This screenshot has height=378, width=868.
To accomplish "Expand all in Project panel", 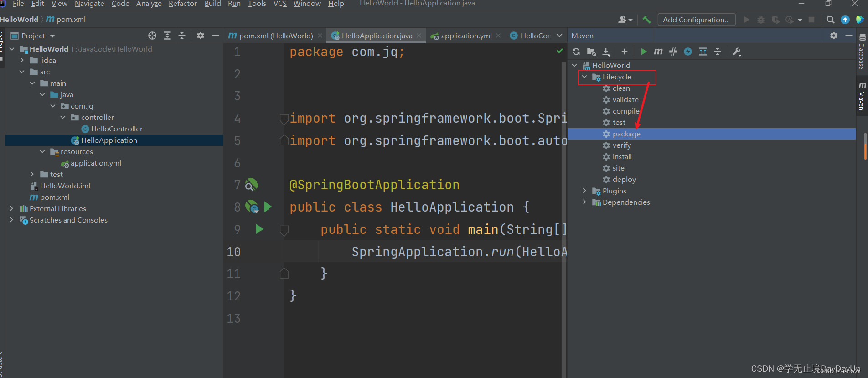I will click(x=167, y=36).
